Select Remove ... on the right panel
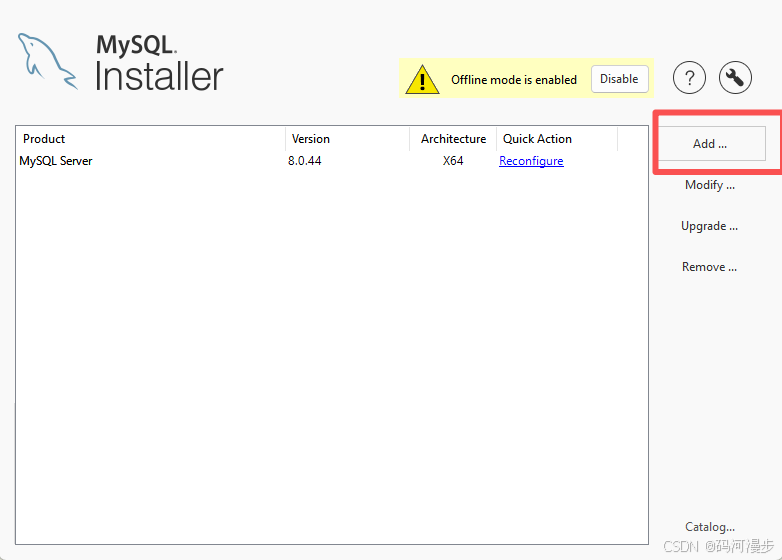The width and height of the screenshot is (782, 560). point(709,267)
